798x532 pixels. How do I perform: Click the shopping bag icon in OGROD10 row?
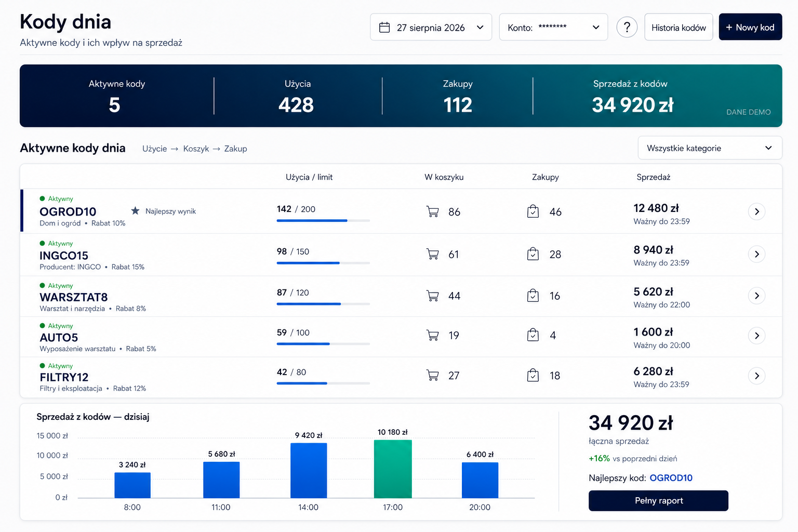[x=533, y=211]
